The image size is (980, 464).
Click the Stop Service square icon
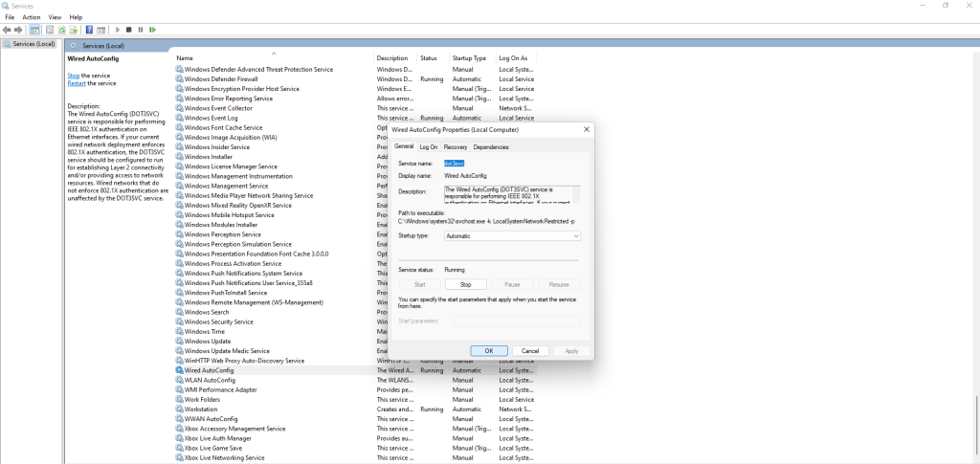(x=129, y=30)
